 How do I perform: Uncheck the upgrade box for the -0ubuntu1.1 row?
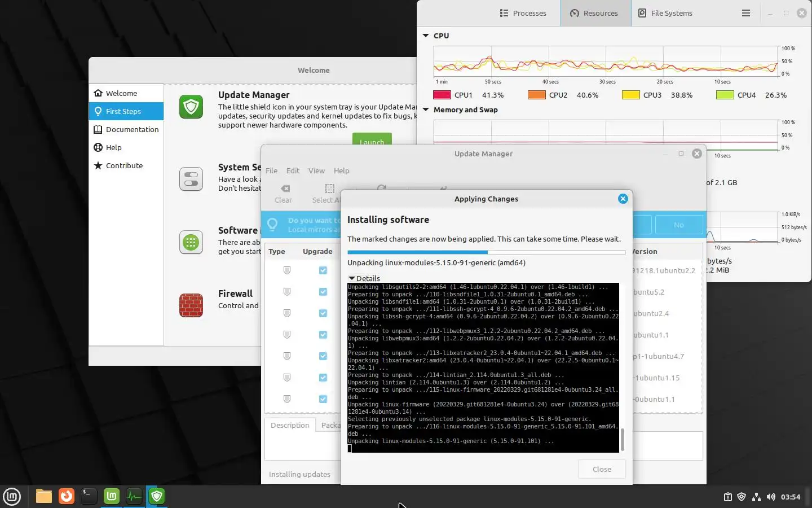coord(323,399)
